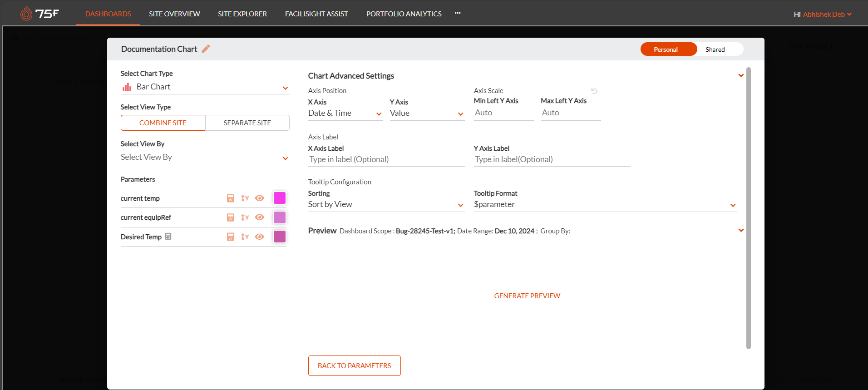This screenshot has width=868, height=390.
Task: Go to the SITE OVERVIEW tab
Action: click(x=174, y=14)
